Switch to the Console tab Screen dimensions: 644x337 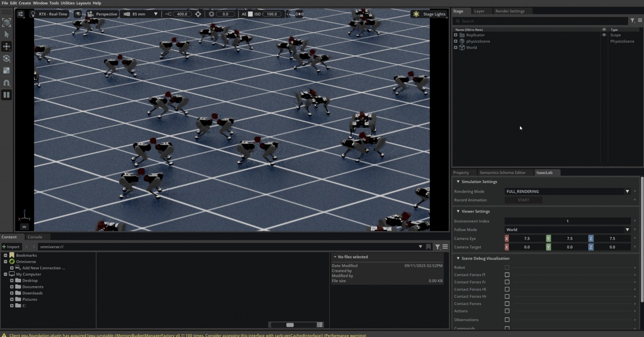pos(35,237)
